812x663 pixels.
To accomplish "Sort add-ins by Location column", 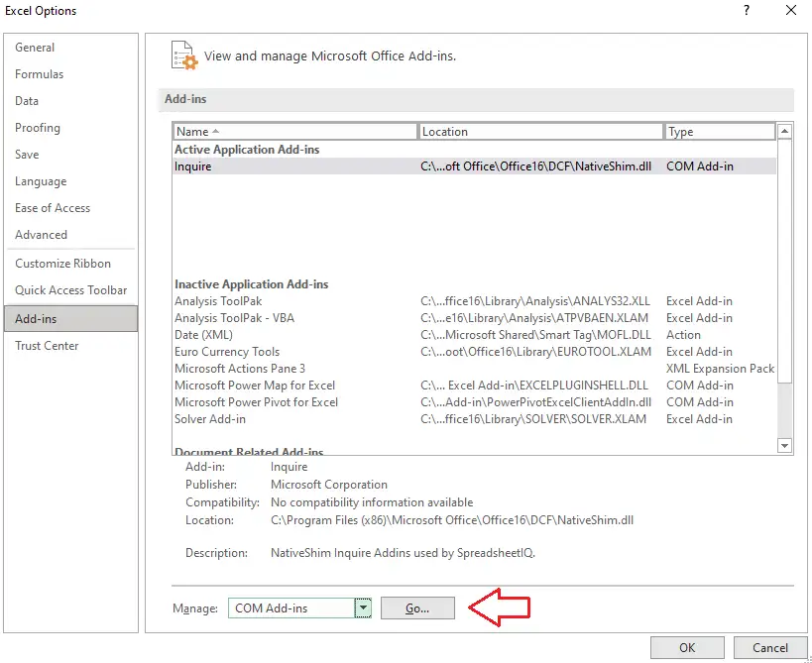I will pos(540,132).
